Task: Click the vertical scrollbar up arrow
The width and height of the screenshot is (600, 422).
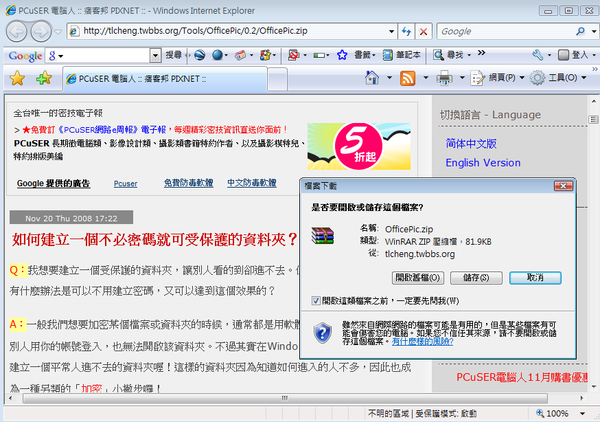Action: point(593,102)
